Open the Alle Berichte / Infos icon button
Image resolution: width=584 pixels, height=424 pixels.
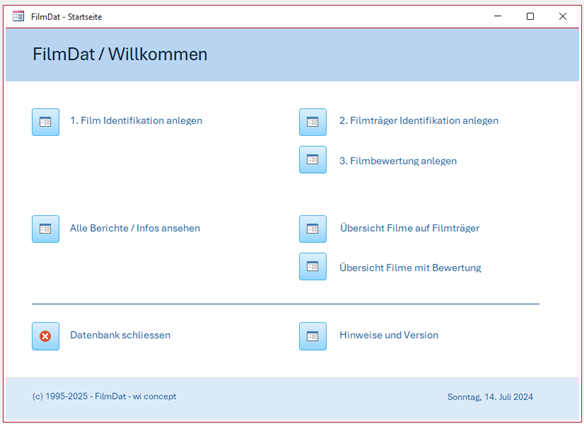pos(45,229)
